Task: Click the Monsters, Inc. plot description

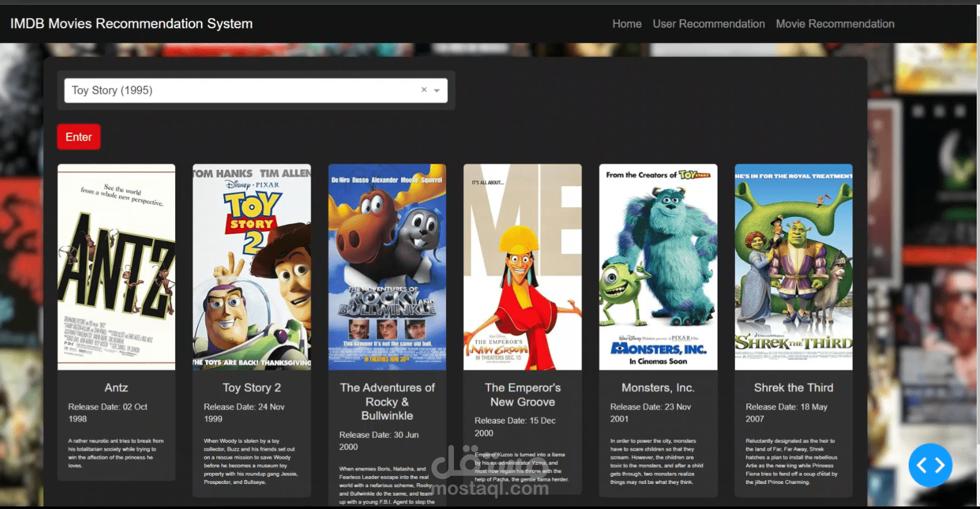Action: pyautogui.click(x=658, y=462)
